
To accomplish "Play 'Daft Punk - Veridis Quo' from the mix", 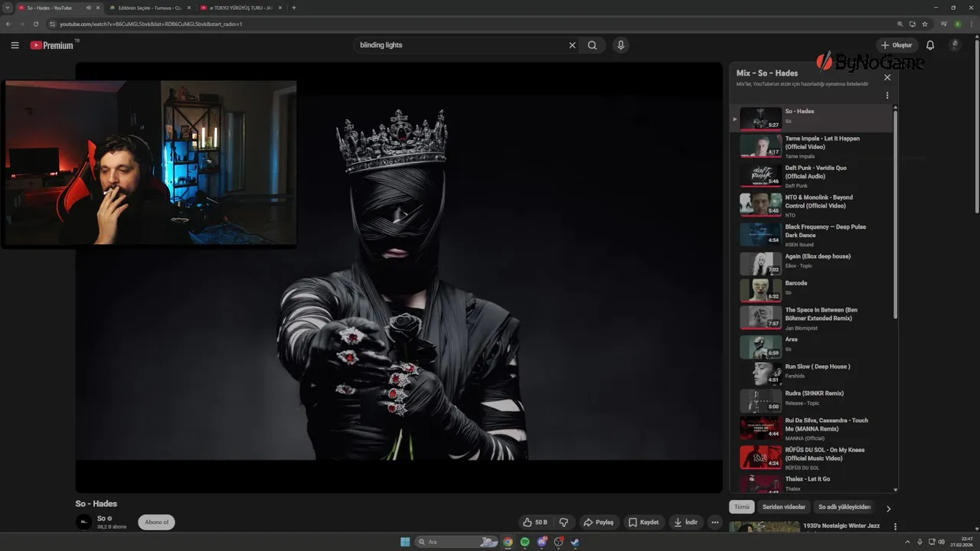I will pos(812,176).
